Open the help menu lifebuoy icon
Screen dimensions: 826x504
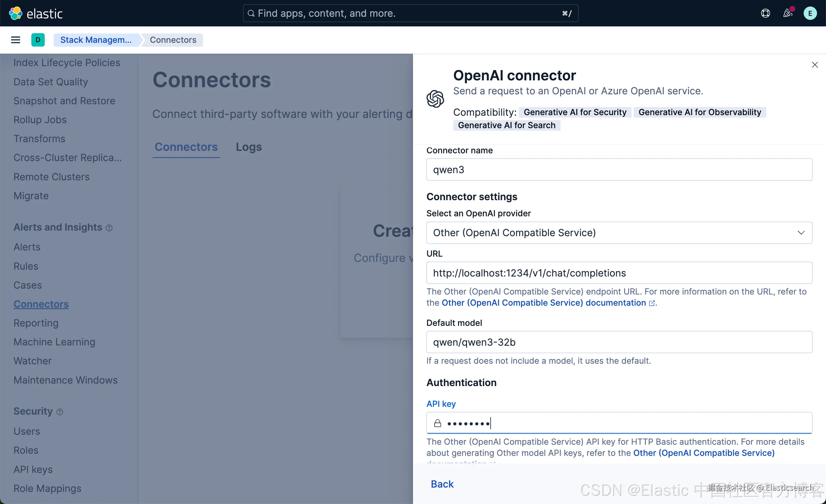(x=765, y=13)
